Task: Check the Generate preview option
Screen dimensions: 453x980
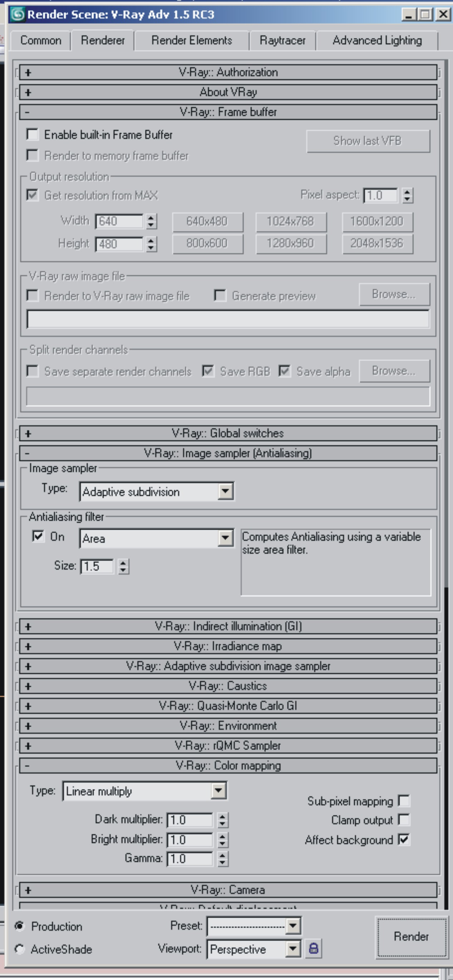Action: pos(220,295)
